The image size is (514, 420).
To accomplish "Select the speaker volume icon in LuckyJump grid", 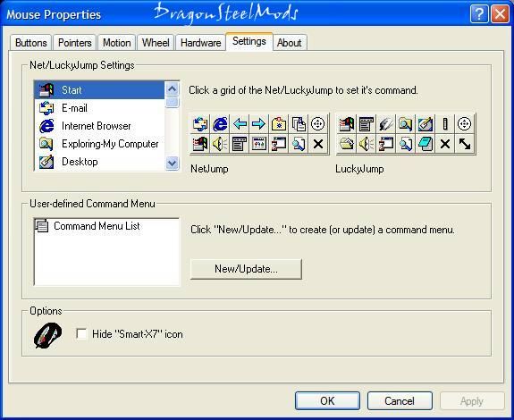I will tap(367, 144).
